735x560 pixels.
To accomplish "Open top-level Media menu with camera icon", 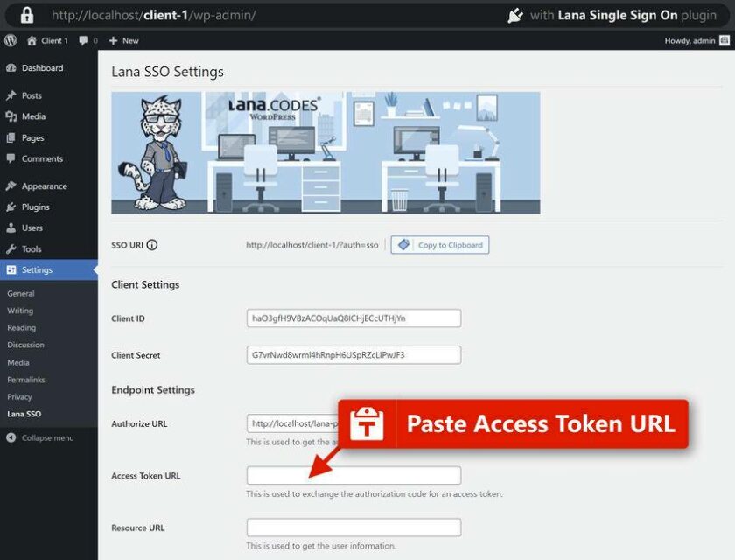I will (x=49, y=116).
